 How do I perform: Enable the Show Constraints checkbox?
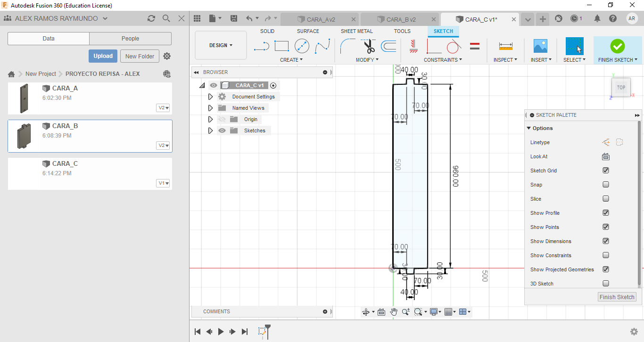click(606, 255)
